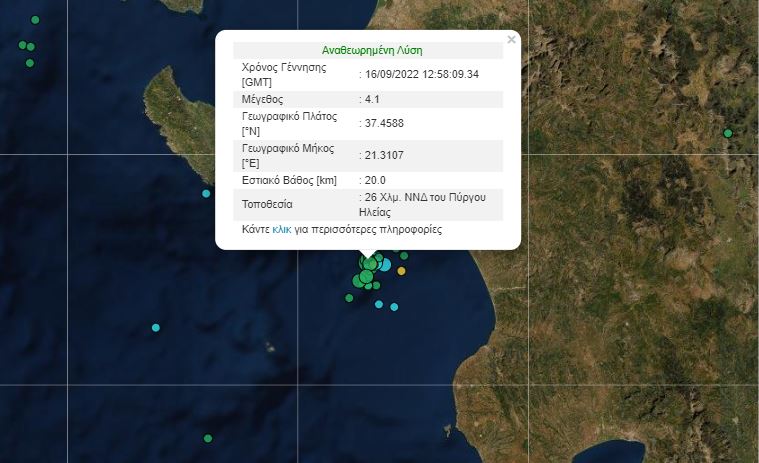Select the green marker at bottom of map
This screenshot has height=463, width=759.
207,438
